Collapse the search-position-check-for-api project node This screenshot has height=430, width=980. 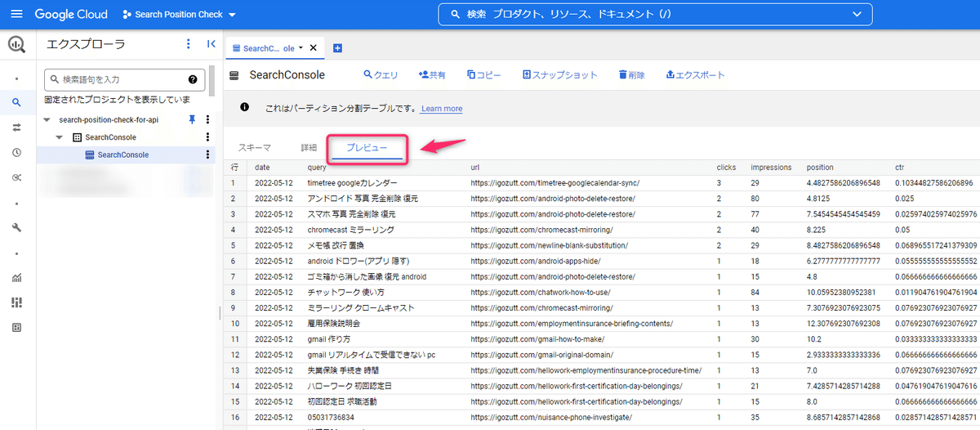46,119
